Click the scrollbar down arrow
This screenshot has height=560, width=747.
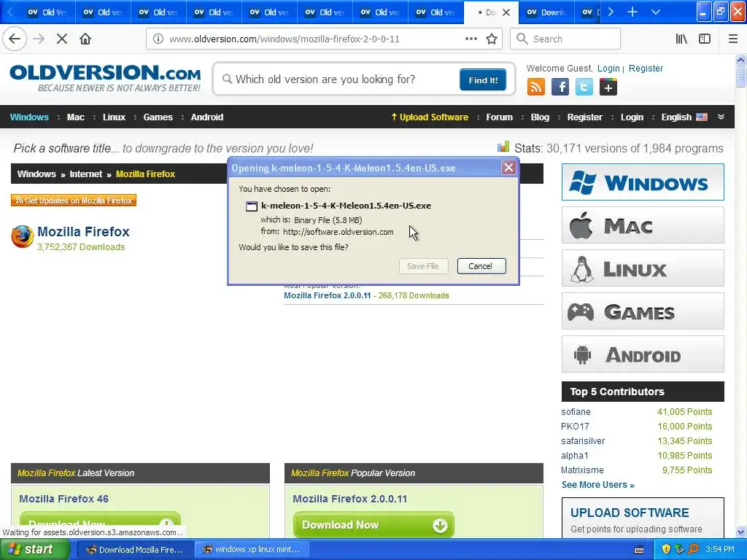click(740, 532)
